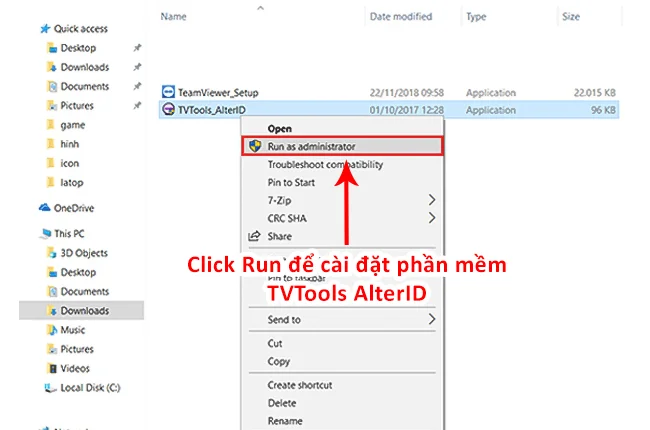The image size is (650, 430).
Task: Choose Create shortcut
Action: point(300,385)
